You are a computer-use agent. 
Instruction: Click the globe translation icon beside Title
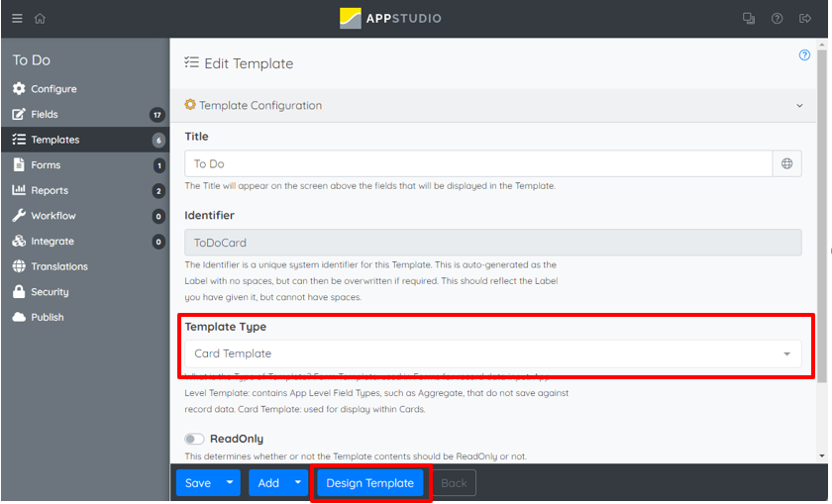pyautogui.click(x=786, y=163)
